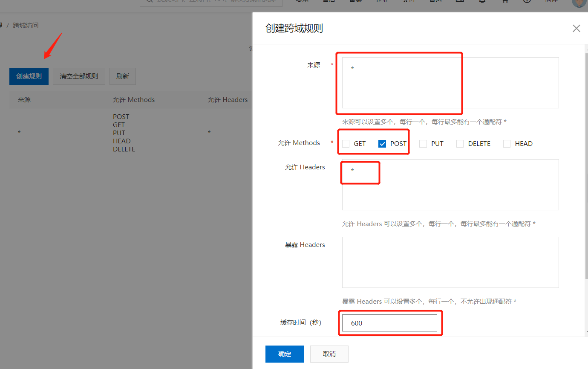Click the 缓存时间 input showing 600

point(389,323)
